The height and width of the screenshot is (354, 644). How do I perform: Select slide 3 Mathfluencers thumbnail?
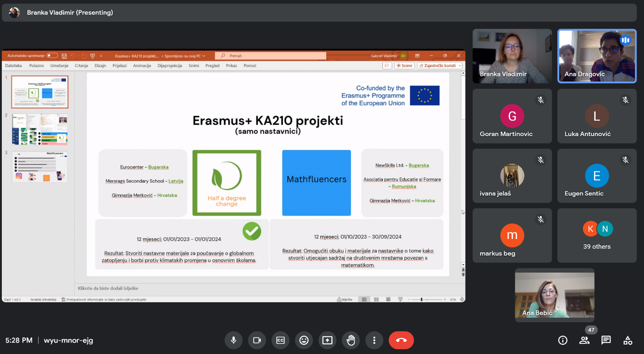point(40,167)
